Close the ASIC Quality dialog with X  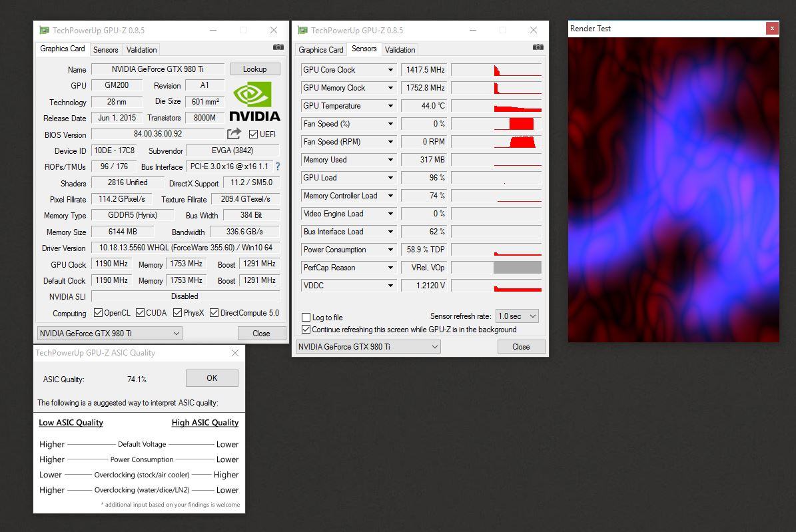tap(234, 353)
